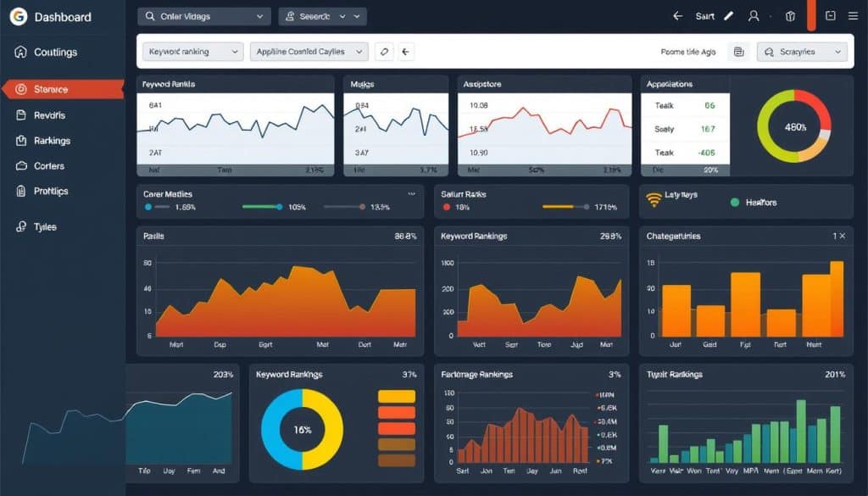Click the Protitips clipboard icon
Screen dimensions: 868x496
coord(21,192)
